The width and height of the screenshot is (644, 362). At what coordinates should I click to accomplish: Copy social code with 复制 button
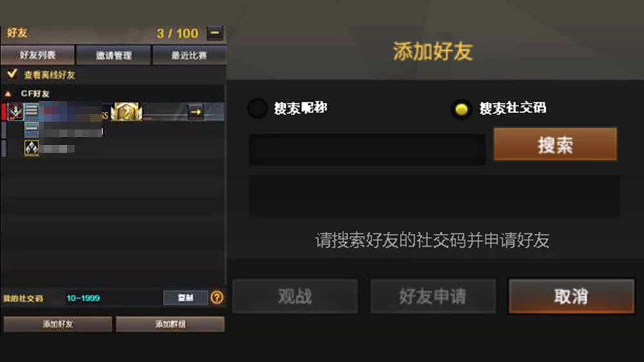pyautogui.click(x=185, y=298)
